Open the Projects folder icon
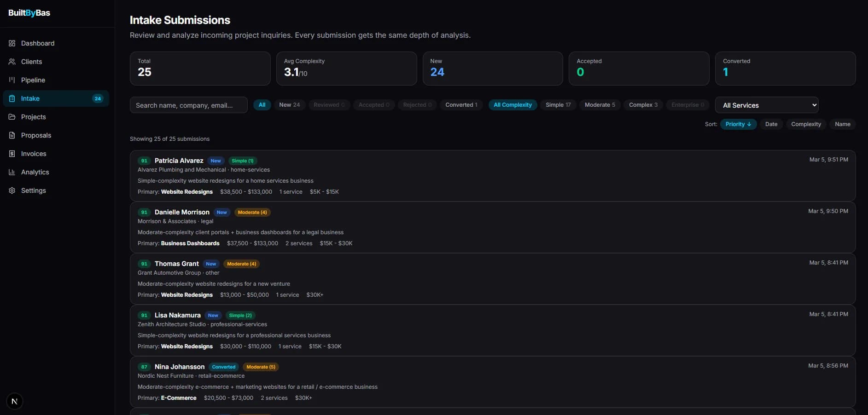Image resolution: width=868 pixels, height=415 pixels. point(12,117)
